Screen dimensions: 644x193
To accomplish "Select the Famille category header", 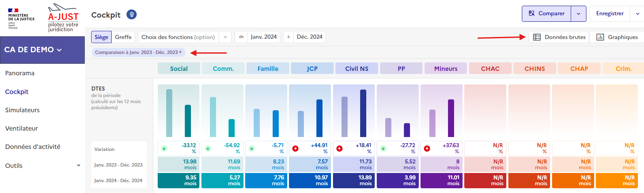I will tap(268, 69).
